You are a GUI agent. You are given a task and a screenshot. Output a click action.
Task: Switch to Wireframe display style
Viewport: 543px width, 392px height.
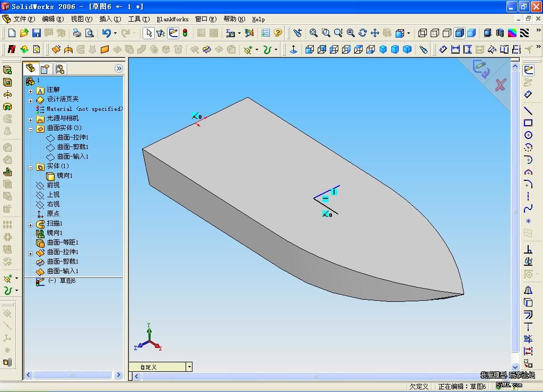coord(423,33)
